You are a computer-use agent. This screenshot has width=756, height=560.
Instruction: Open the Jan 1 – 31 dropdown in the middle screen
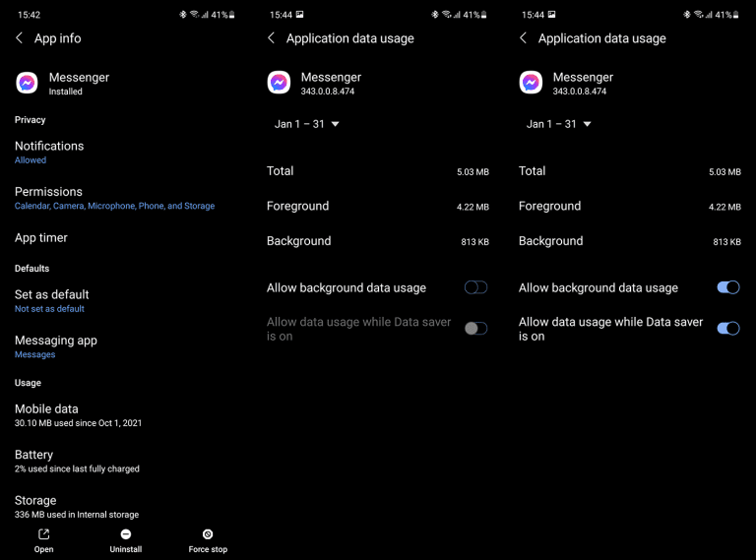(306, 124)
